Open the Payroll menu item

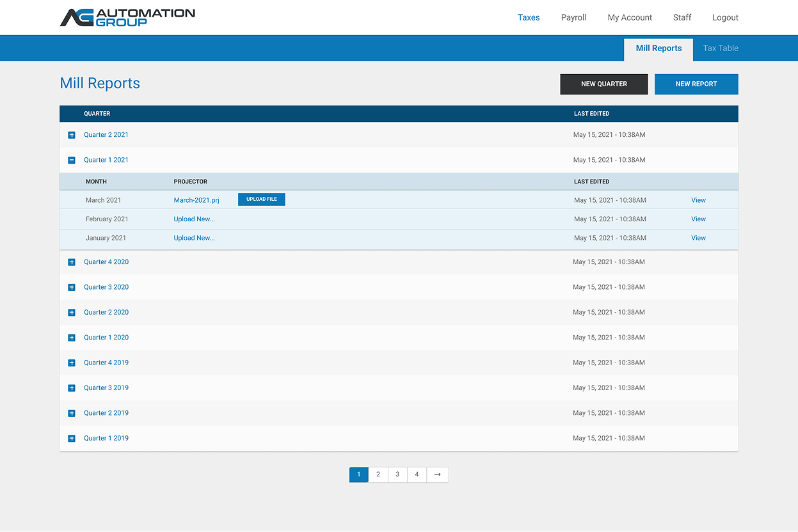click(x=573, y=17)
